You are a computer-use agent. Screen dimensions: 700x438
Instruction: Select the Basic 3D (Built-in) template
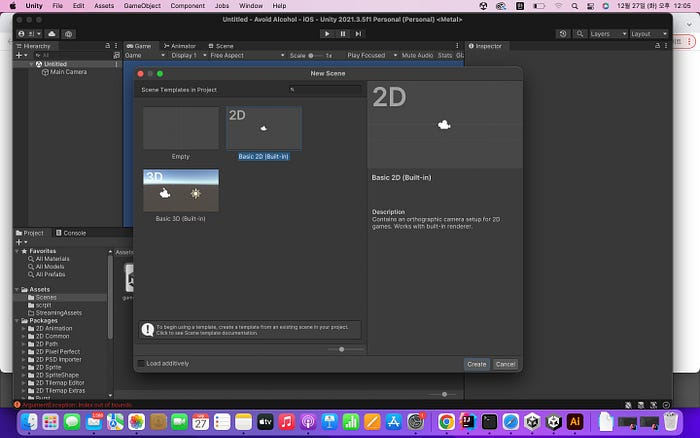point(180,190)
